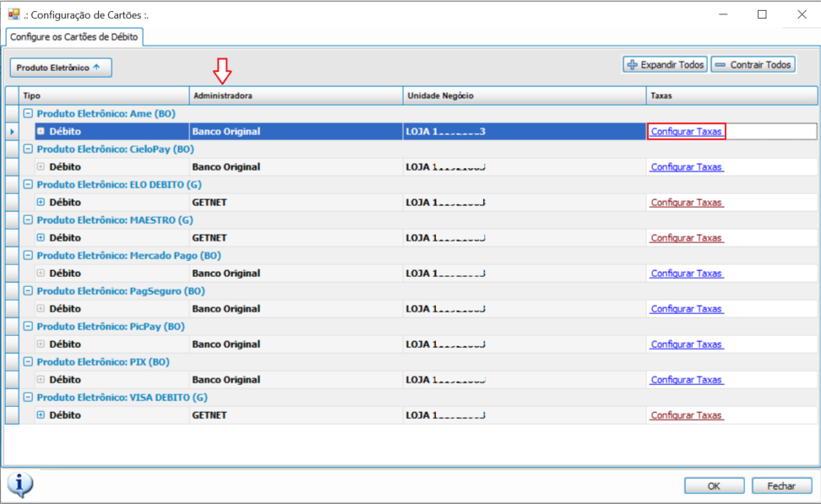Sort by the Taxas column header
Screen dimensions: 821x504
point(731,95)
